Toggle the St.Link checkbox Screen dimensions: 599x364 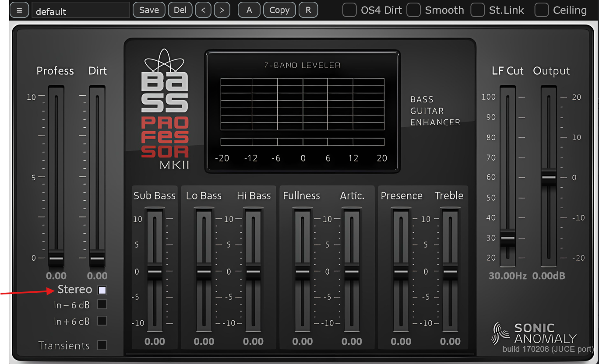(x=478, y=10)
